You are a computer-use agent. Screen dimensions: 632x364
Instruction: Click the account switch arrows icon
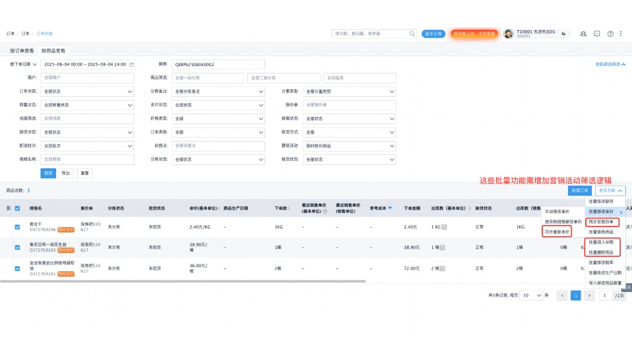click(563, 33)
